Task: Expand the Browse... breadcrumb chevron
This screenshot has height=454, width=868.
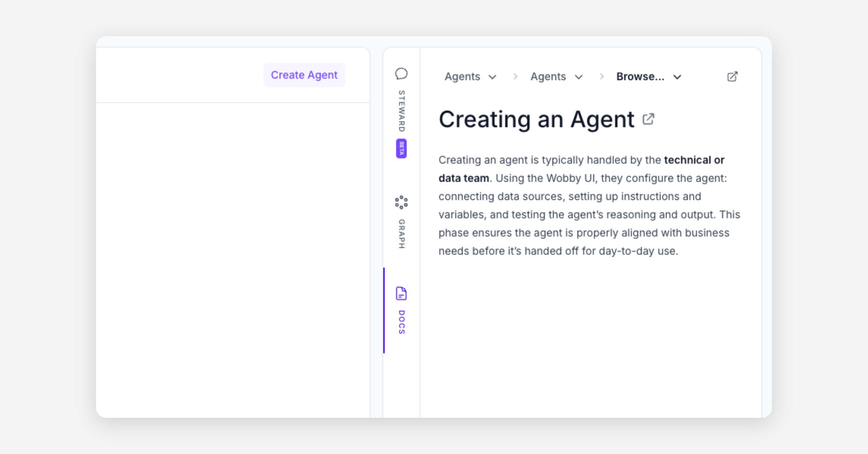Action: pos(677,77)
